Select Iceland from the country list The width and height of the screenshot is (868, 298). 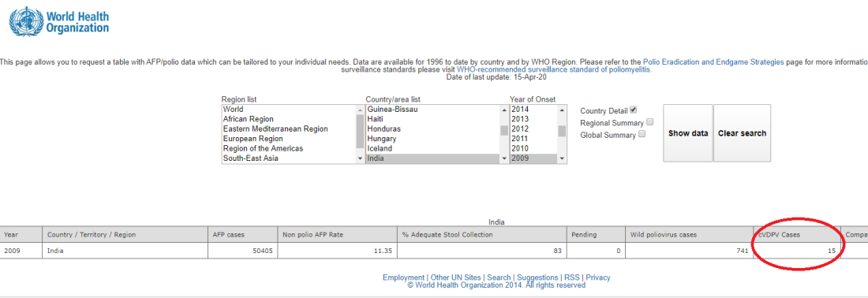tap(432, 149)
